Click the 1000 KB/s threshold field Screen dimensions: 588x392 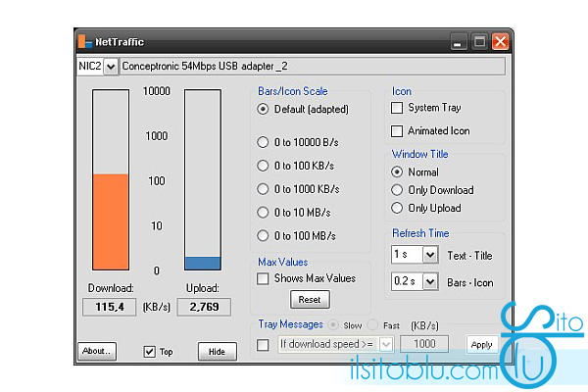424,344
